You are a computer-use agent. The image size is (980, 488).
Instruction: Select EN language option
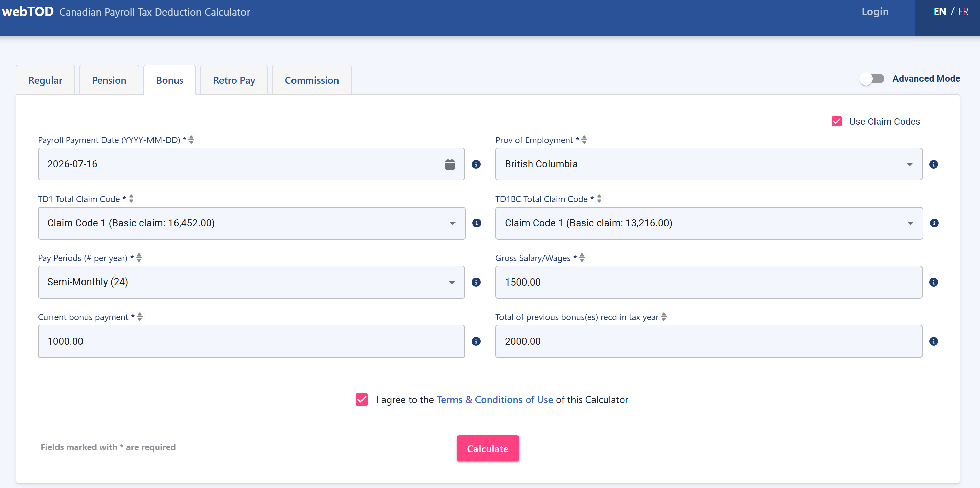pos(940,12)
